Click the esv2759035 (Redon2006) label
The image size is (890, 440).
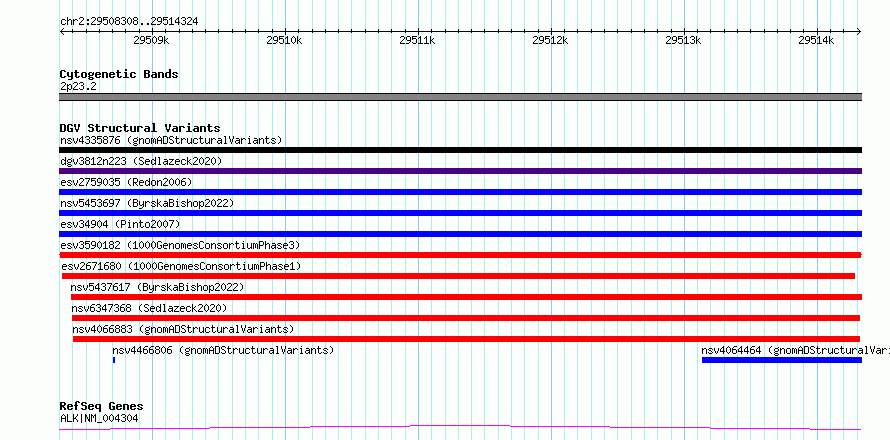tap(126, 182)
